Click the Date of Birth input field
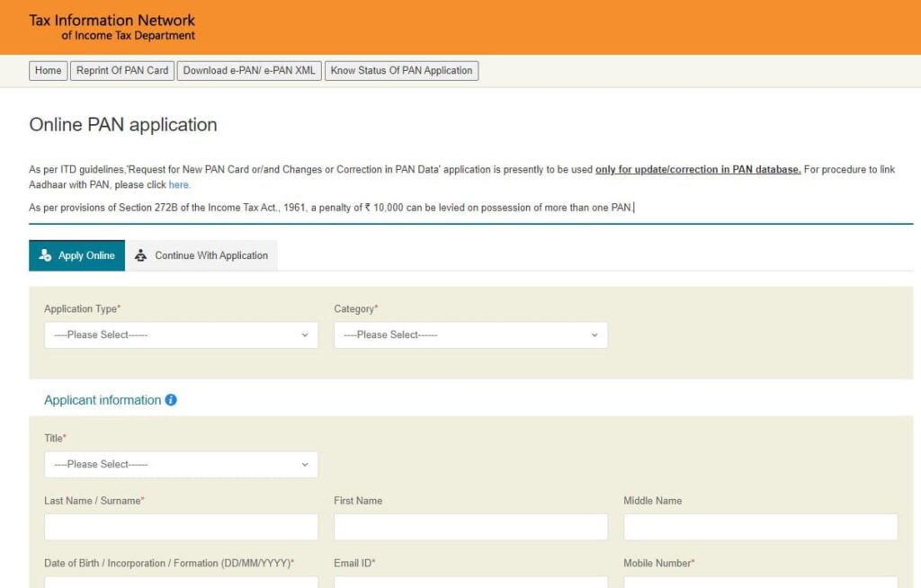This screenshot has width=921, height=588. tap(181, 582)
